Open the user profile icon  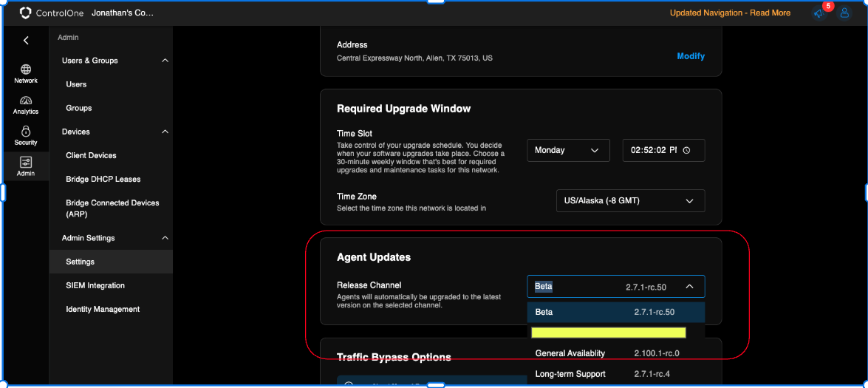844,13
